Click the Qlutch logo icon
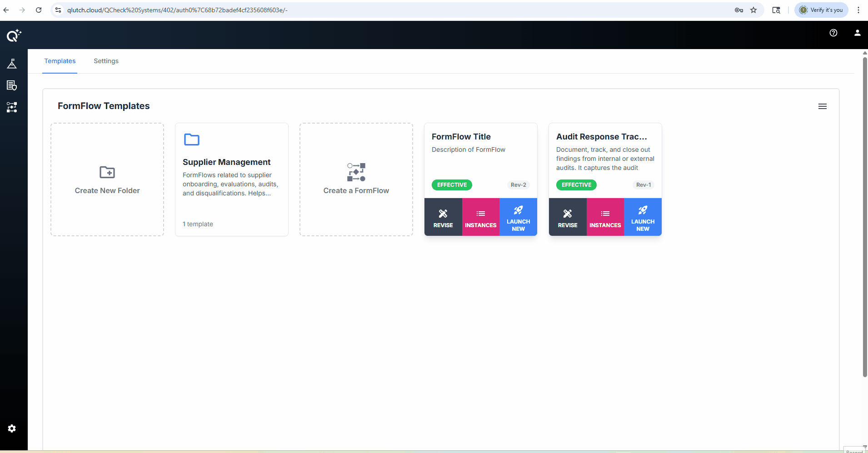This screenshot has height=453, width=868. pos(14,35)
